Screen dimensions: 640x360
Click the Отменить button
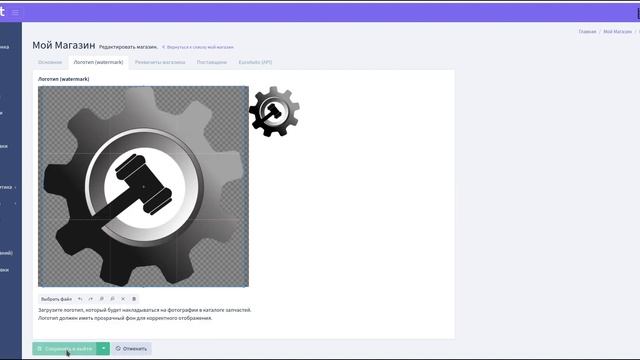[131, 349]
